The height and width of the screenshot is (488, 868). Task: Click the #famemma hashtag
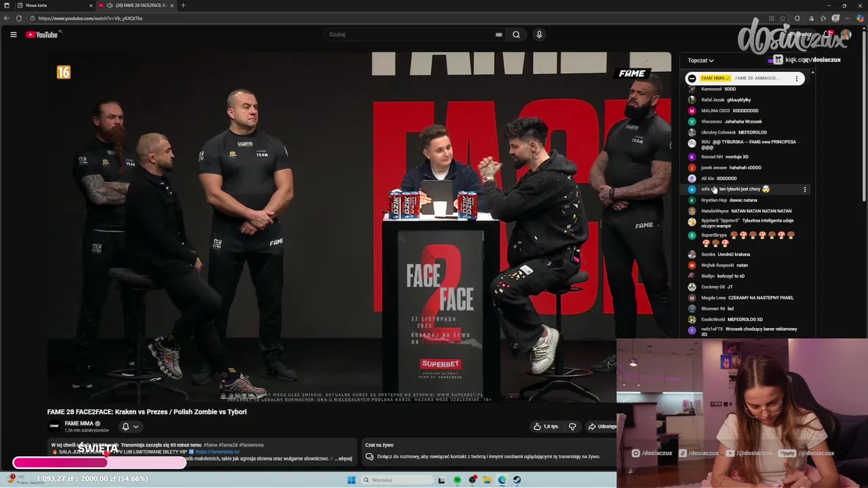251,445
